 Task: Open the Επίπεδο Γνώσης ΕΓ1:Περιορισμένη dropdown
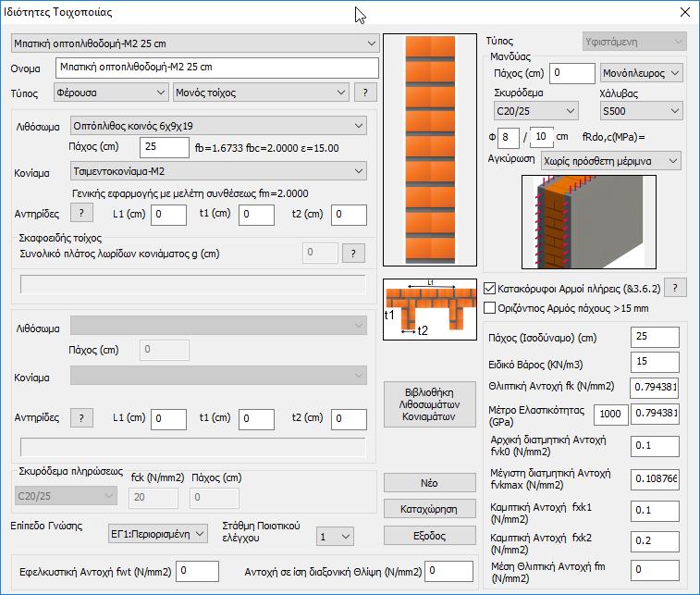pyautogui.click(x=157, y=534)
